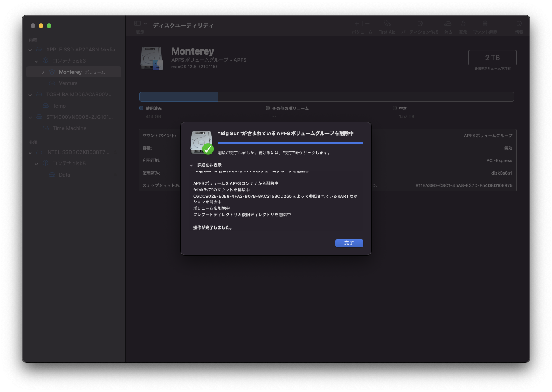Click inside the operation details log area
The width and height of the screenshot is (552, 392).
tap(276, 201)
